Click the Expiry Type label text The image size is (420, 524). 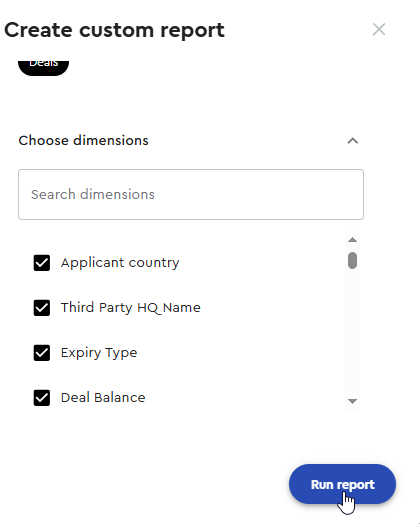(99, 353)
